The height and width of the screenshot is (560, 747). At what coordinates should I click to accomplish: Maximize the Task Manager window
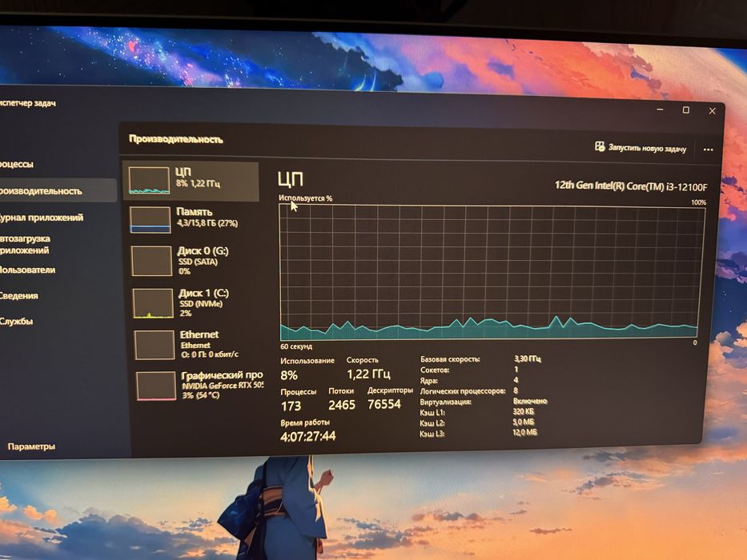(x=686, y=110)
